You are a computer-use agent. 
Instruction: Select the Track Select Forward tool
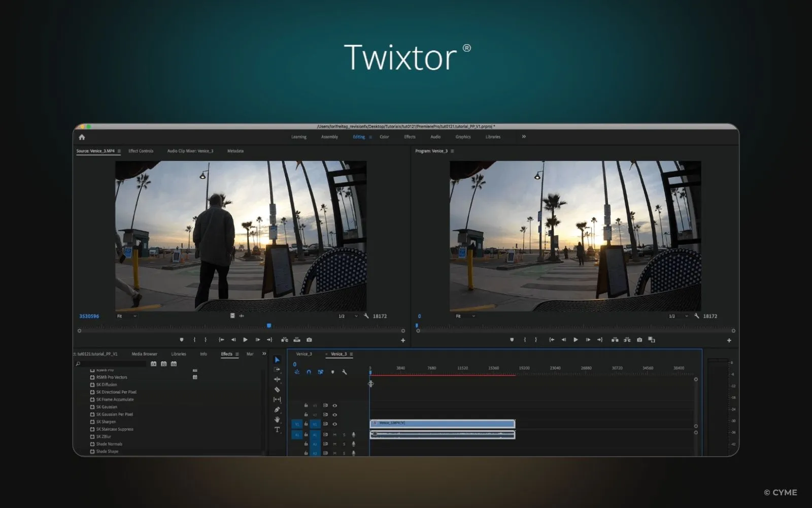278,369
